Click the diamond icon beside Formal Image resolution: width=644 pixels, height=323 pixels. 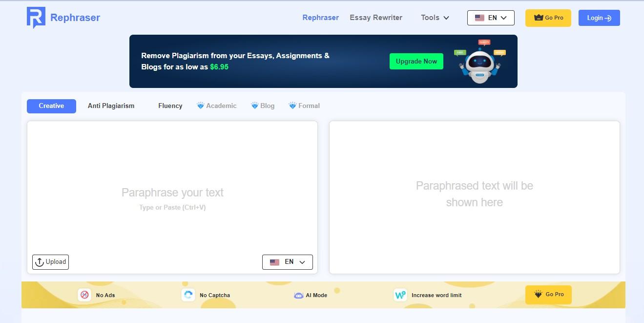point(292,105)
